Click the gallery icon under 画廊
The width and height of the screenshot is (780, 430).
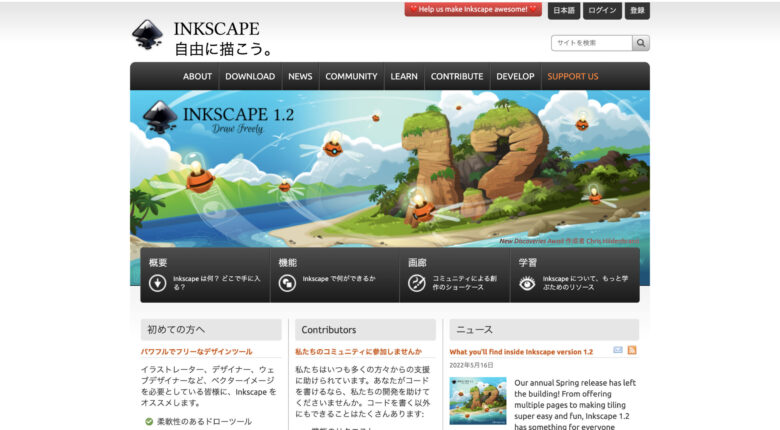(x=416, y=283)
